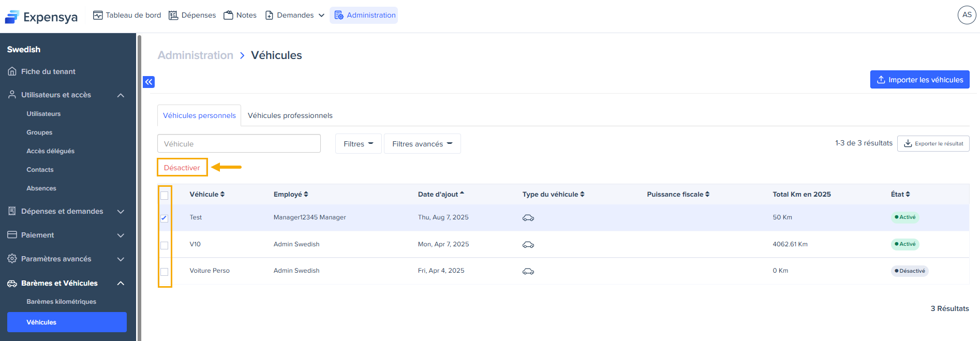
Task: Click Exporter le résultat button
Action: pyautogui.click(x=933, y=143)
